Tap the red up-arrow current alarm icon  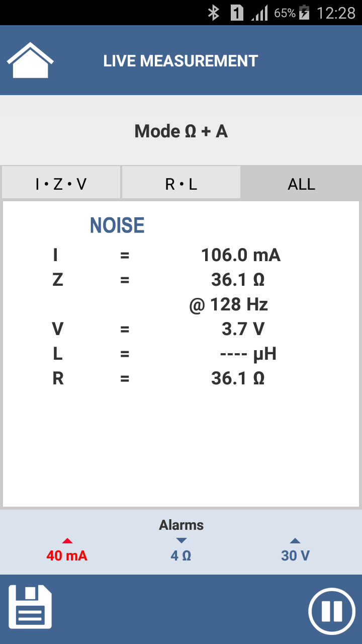[x=67, y=541]
